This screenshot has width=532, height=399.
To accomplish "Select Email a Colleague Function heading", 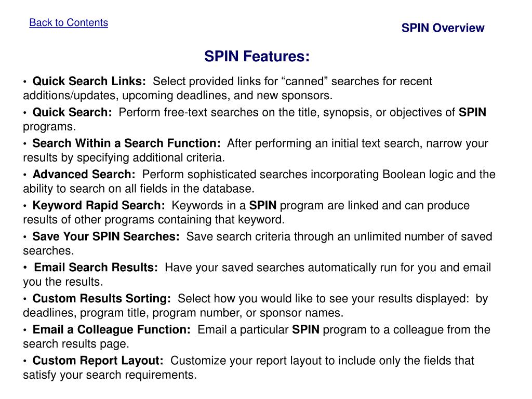I will point(112,329).
